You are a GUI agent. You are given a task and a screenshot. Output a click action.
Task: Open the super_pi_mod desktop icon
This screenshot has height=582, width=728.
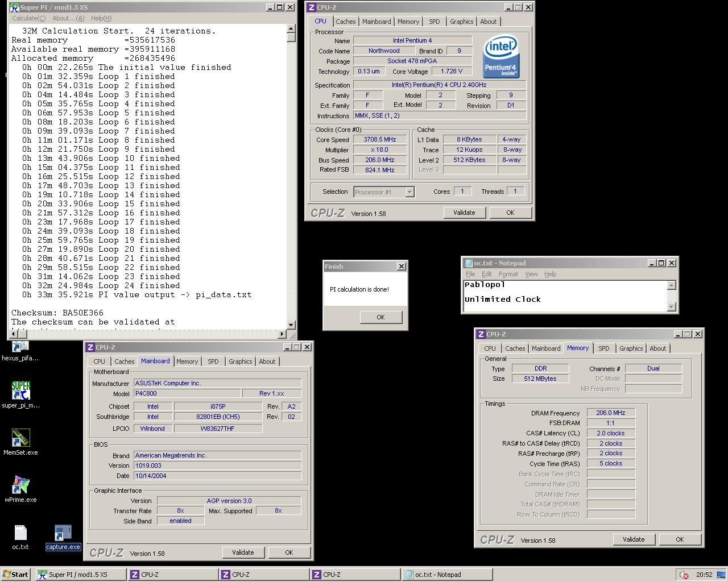point(20,390)
